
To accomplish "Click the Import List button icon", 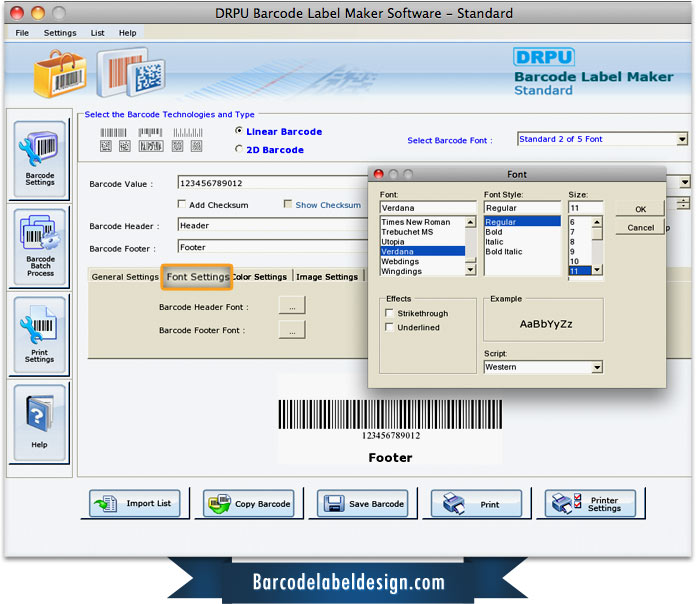I will click(x=106, y=504).
